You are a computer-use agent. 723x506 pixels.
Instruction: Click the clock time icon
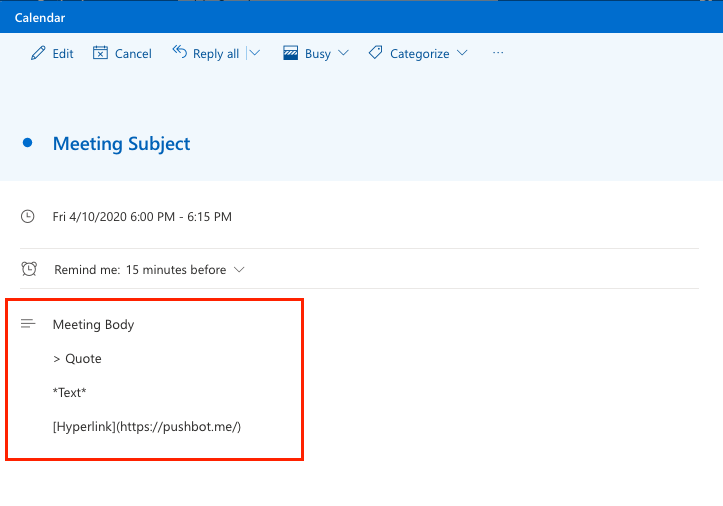[x=28, y=216]
